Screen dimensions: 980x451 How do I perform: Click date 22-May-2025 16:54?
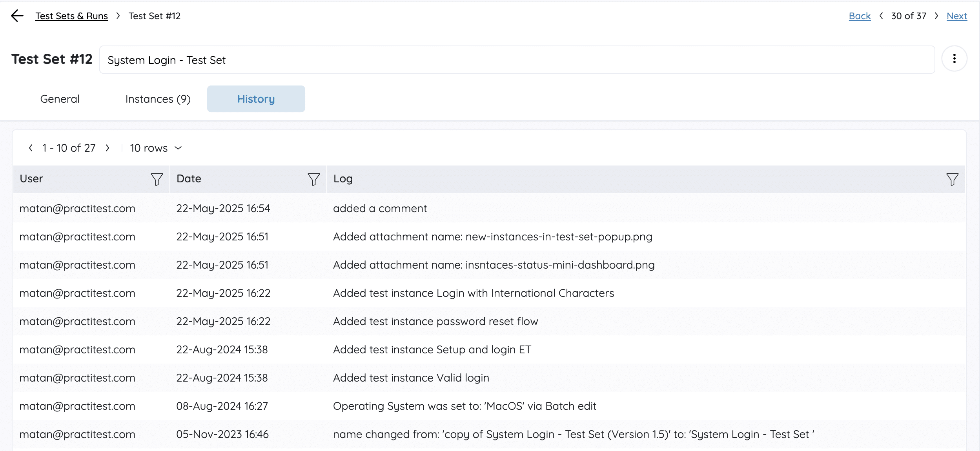coord(223,208)
